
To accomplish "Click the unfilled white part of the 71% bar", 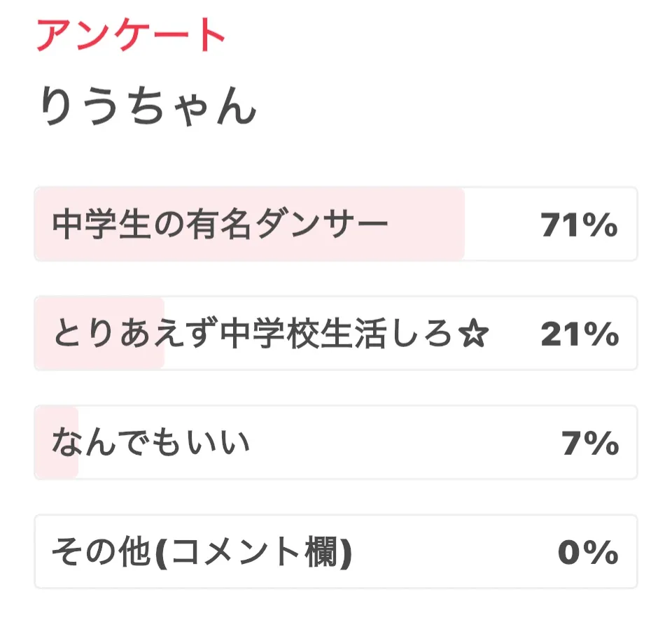I will coord(500,225).
